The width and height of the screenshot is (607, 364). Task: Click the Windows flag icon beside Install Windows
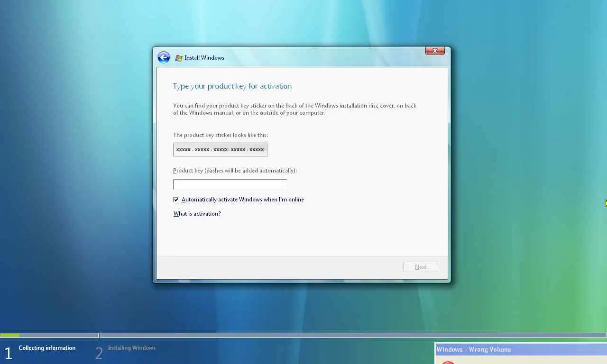click(x=179, y=58)
